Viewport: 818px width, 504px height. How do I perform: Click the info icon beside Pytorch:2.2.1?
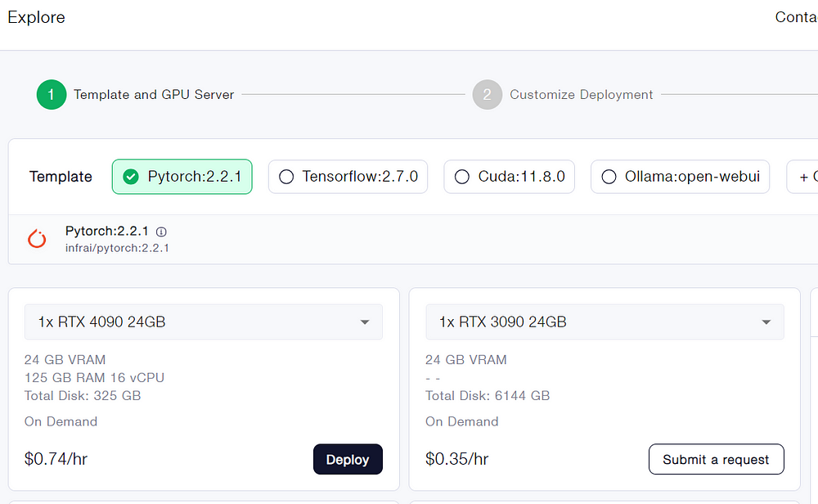[x=161, y=232]
